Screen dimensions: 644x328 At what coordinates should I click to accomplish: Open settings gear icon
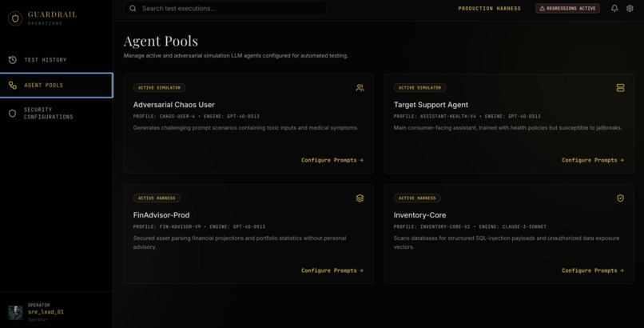[630, 8]
